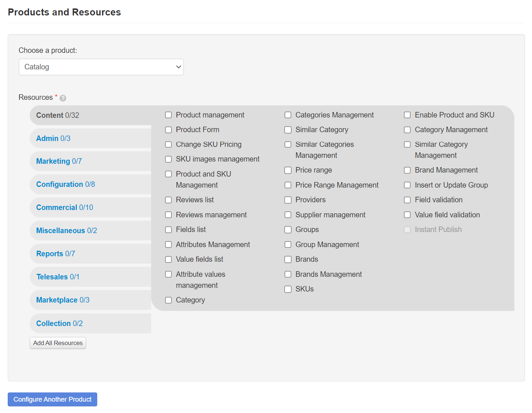The height and width of the screenshot is (413, 532).
Task: Check the Supplier management checkbox
Action: (x=288, y=215)
